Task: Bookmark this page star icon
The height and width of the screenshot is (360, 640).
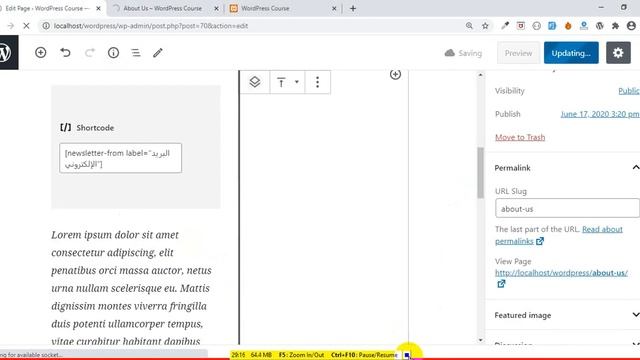Action: pyautogui.click(x=485, y=26)
